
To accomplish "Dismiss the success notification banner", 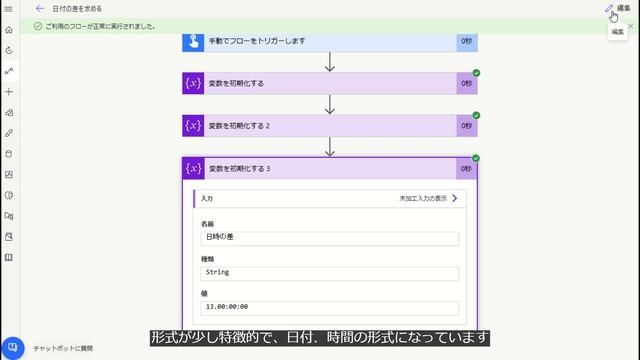I will pyautogui.click(x=631, y=26).
